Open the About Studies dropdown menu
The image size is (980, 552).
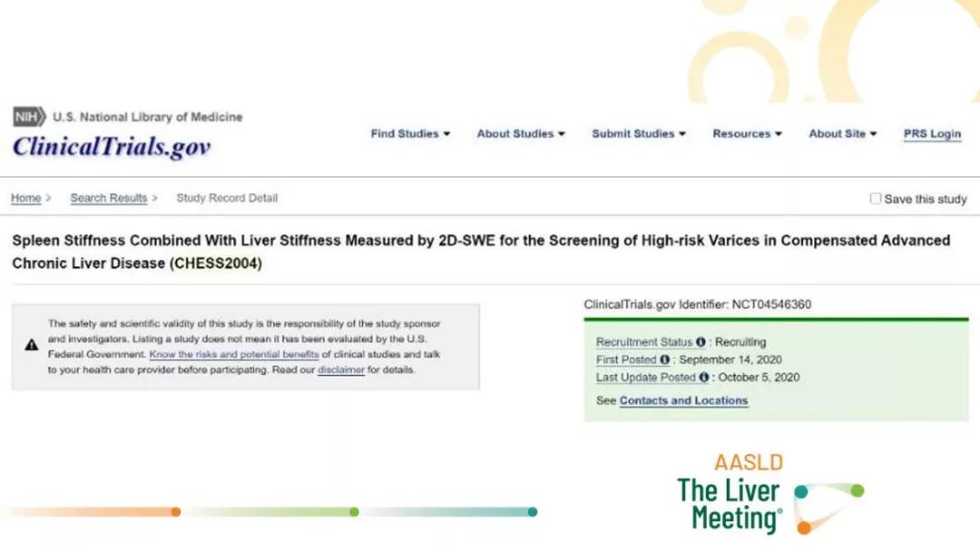[x=521, y=133]
